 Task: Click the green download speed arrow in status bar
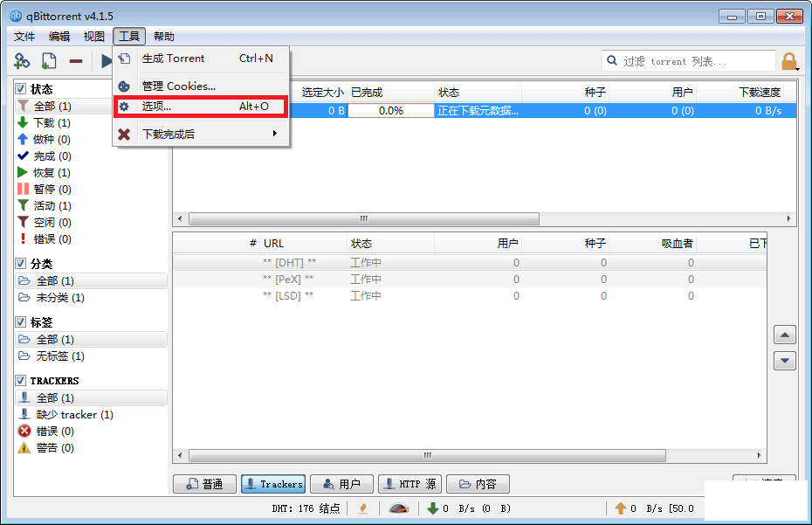pos(433,508)
